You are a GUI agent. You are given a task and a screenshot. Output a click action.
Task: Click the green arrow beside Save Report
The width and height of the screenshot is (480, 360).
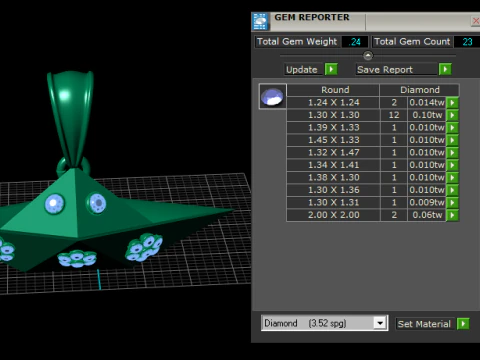pos(445,69)
